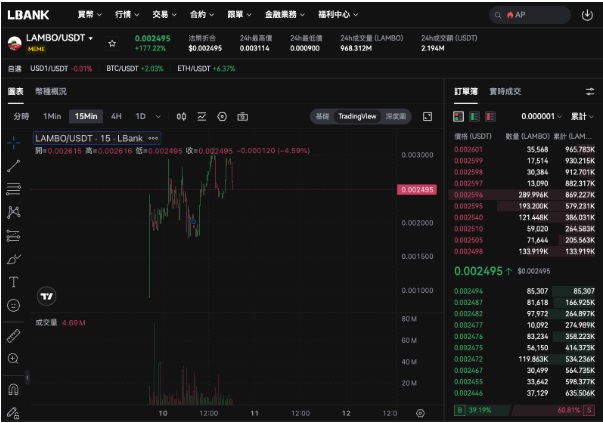603x423 pixels.
Task: Select the ruler measure tool
Action: click(13, 336)
